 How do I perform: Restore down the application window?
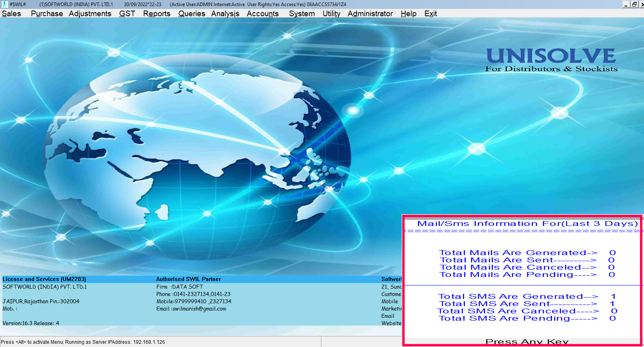tap(634, 4)
